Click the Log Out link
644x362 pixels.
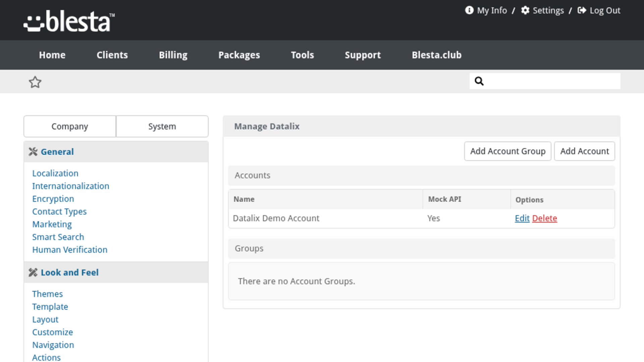[x=605, y=10]
